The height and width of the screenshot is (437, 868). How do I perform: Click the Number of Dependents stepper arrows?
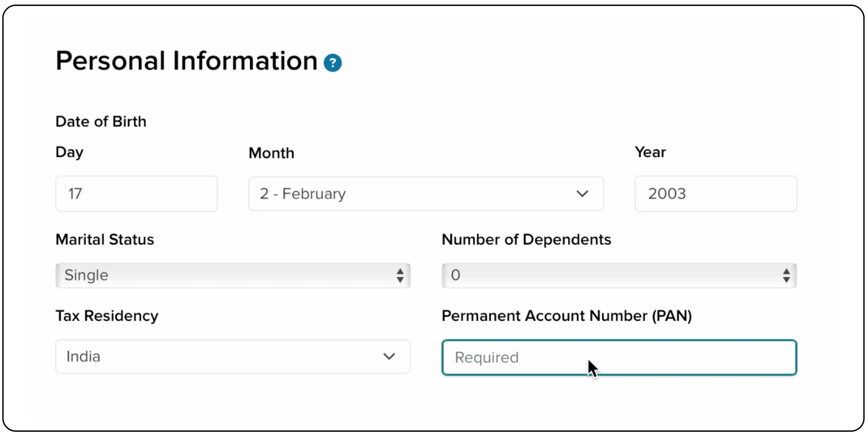[786, 275]
